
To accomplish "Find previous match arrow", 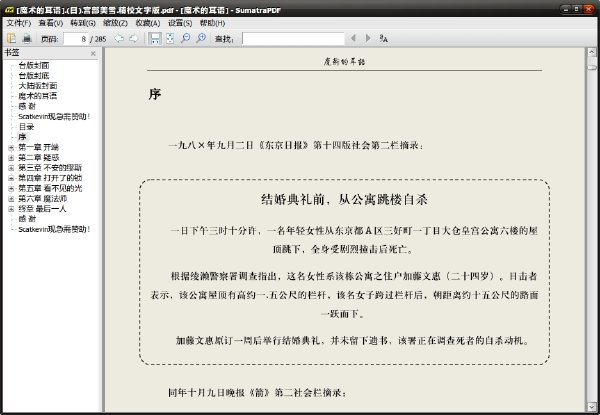I will [x=353, y=38].
